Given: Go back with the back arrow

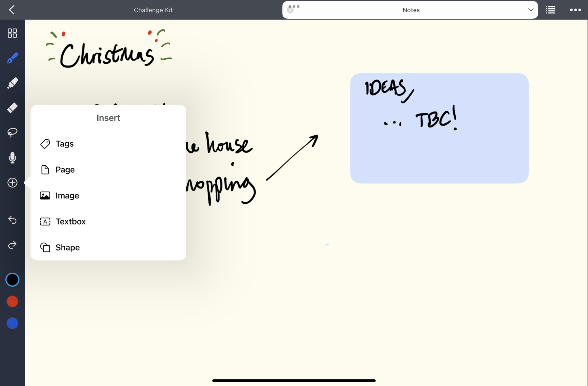Looking at the screenshot, I should 12,10.
